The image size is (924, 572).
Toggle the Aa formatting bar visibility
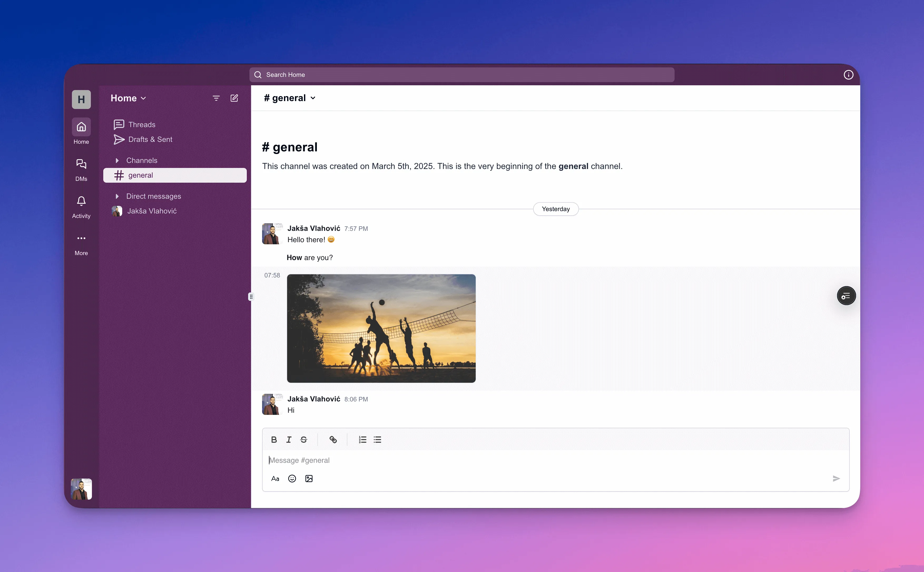click(x=274, y=478)
